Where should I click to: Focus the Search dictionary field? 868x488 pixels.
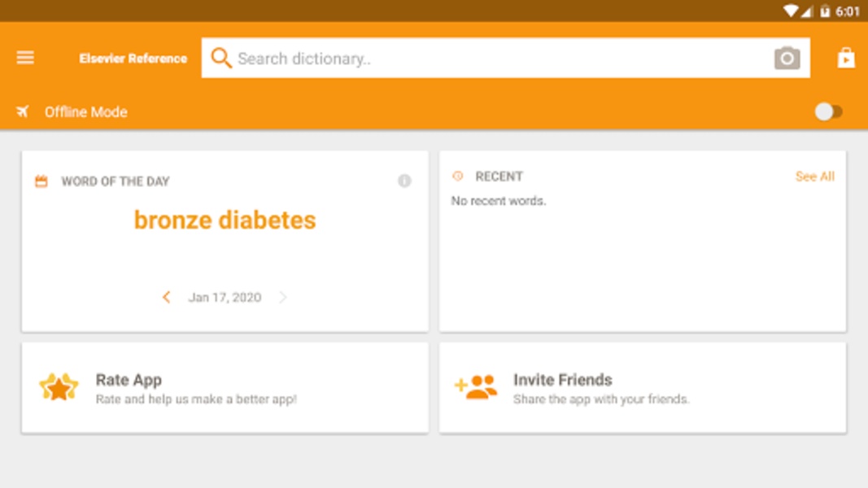click(505, 58)
